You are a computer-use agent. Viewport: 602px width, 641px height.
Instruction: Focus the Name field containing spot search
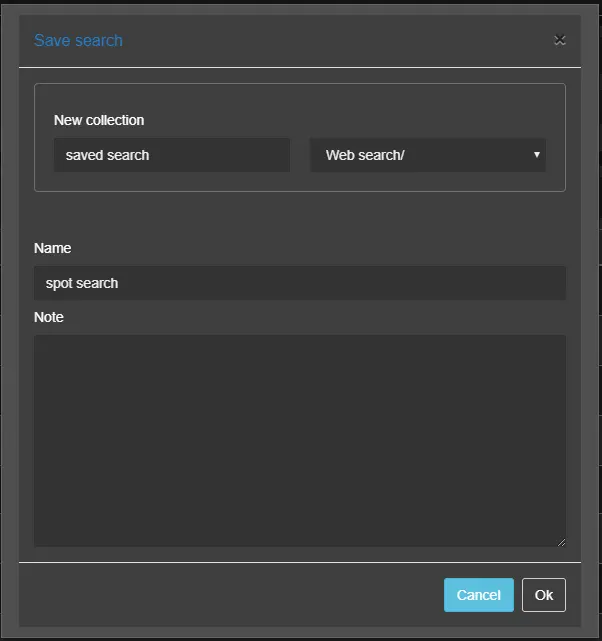[x=299, y=283]
